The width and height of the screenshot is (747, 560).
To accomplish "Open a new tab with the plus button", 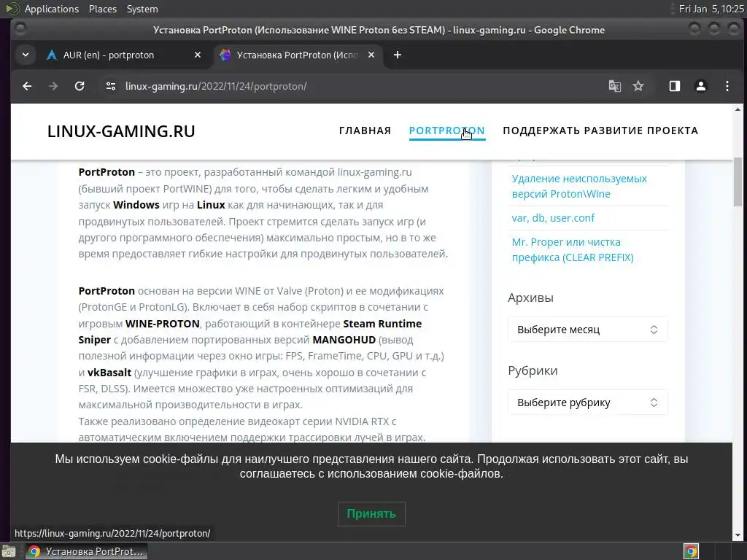I will pos(398,55).
